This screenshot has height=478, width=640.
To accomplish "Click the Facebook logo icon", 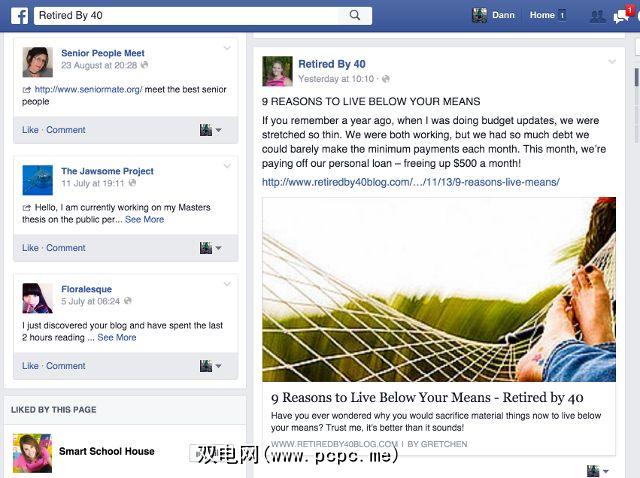I will tap(19, 16).
